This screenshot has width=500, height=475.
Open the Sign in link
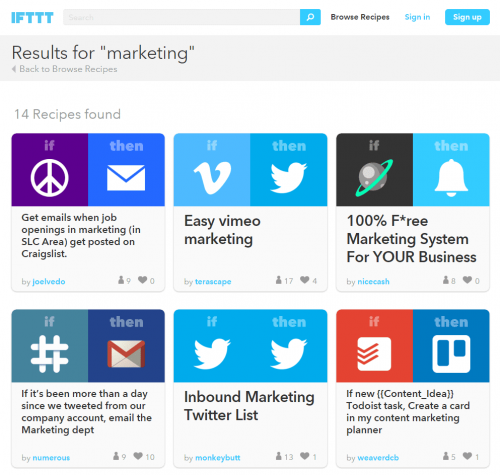417,17
